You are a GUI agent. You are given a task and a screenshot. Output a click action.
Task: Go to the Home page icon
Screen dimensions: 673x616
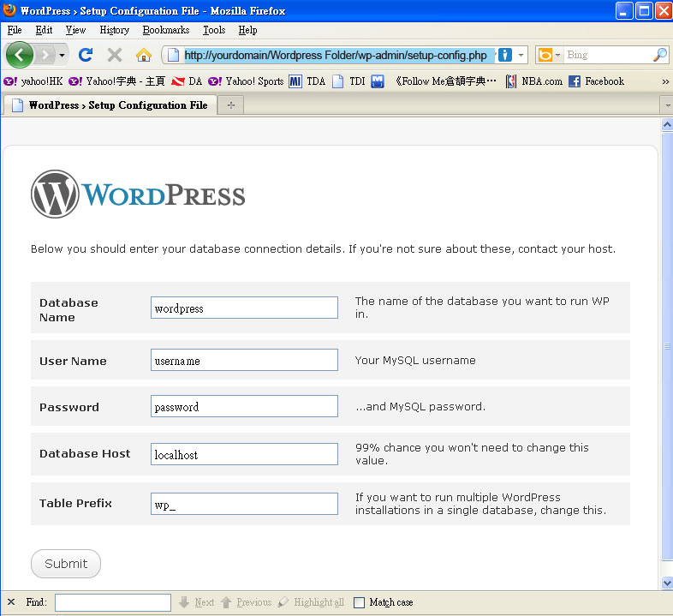coord(144,55)
